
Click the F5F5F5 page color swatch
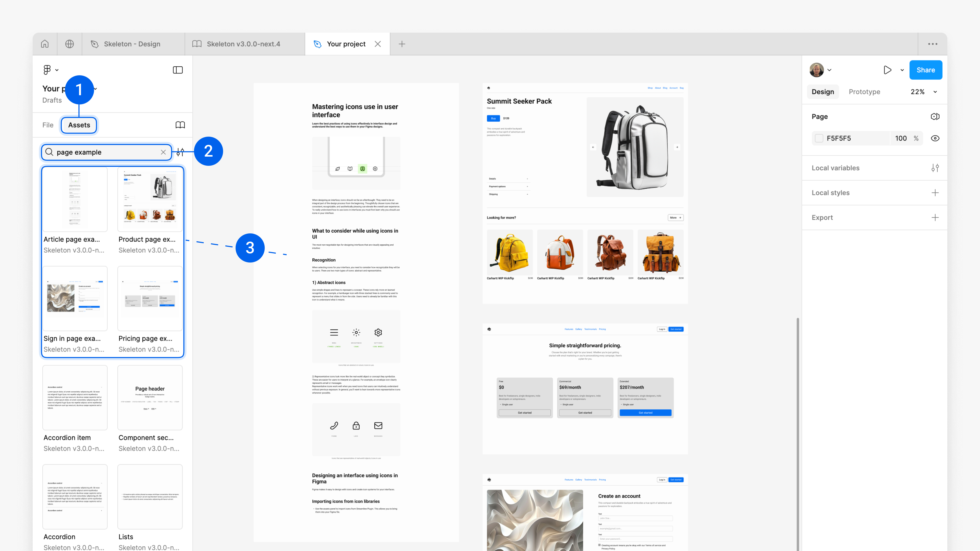click(819, 139)
